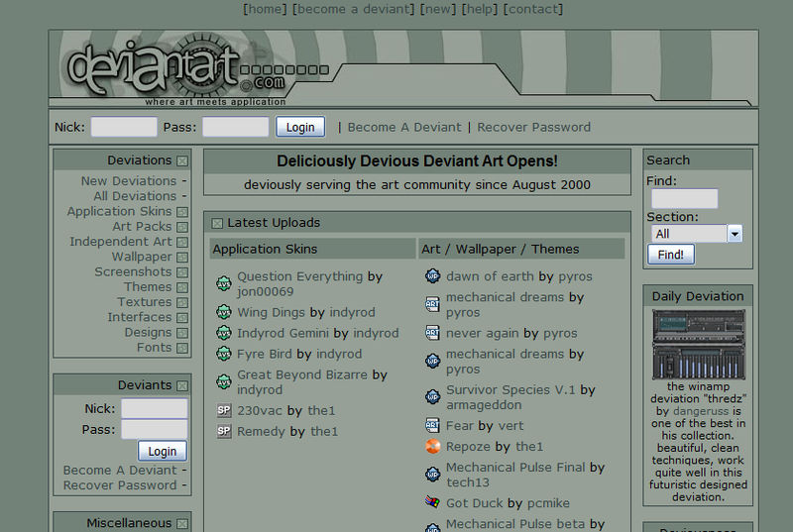Click the square icon beside Application Skins

182,212
